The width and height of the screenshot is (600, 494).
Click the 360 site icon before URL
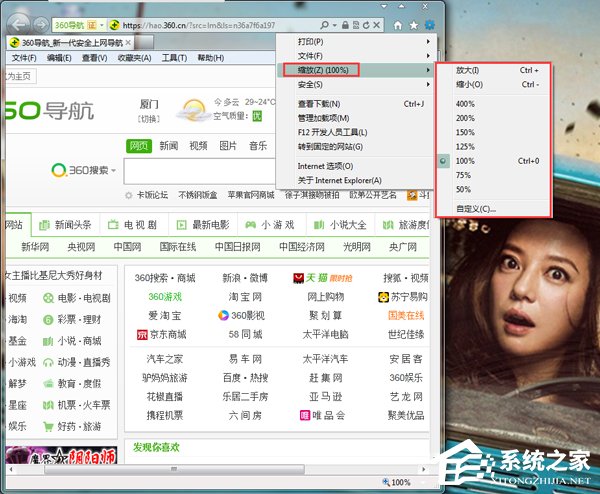(x=114, y=26)
